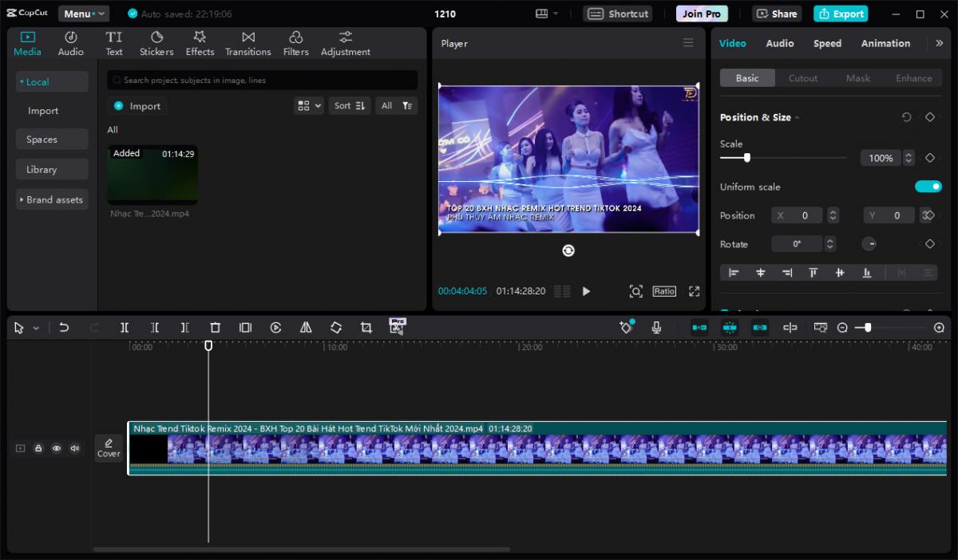Select the Crop tool icon
Screen dimensions: 958x560
pos(366,328)
